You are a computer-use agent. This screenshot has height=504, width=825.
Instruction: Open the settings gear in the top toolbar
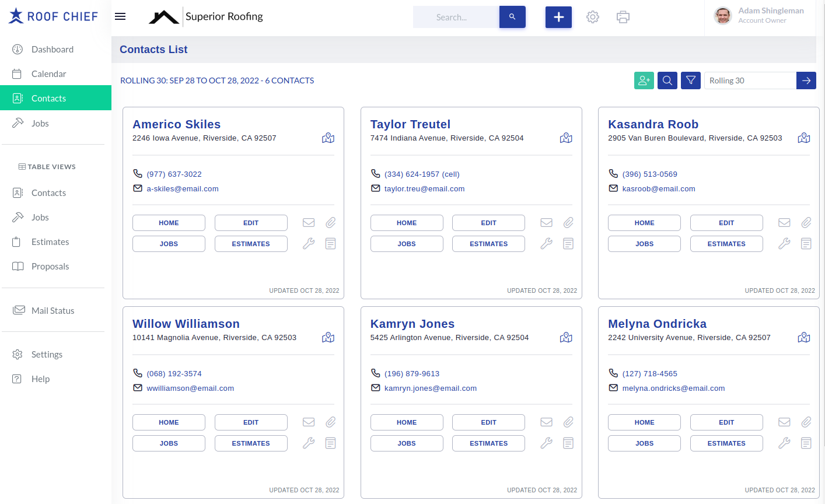click(593, 17)
